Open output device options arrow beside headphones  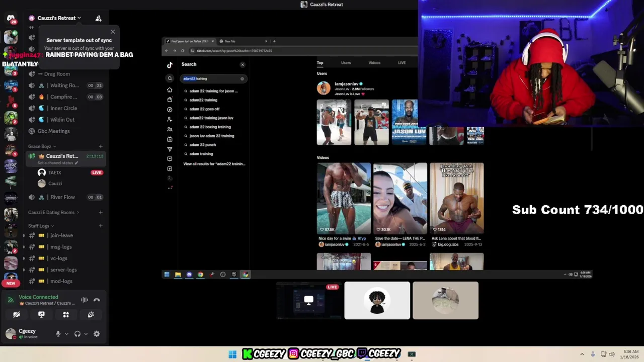[86, 334]
